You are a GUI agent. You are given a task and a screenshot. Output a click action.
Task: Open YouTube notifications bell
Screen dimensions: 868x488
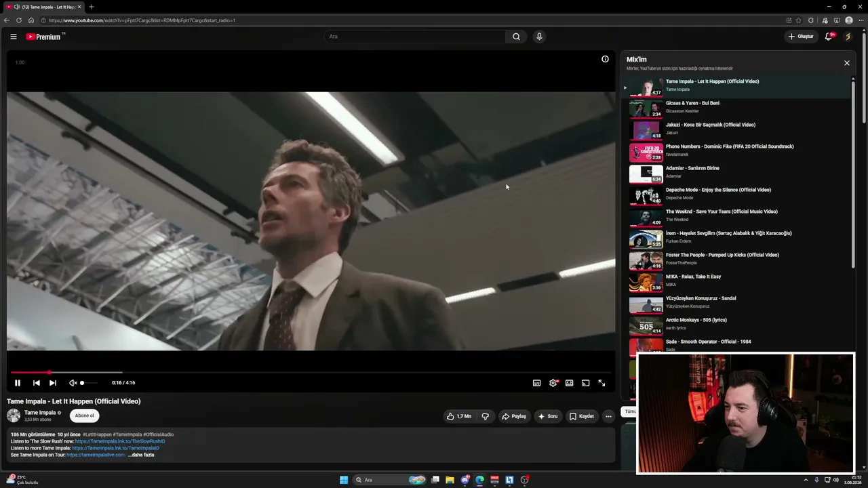tap(829, 37)
